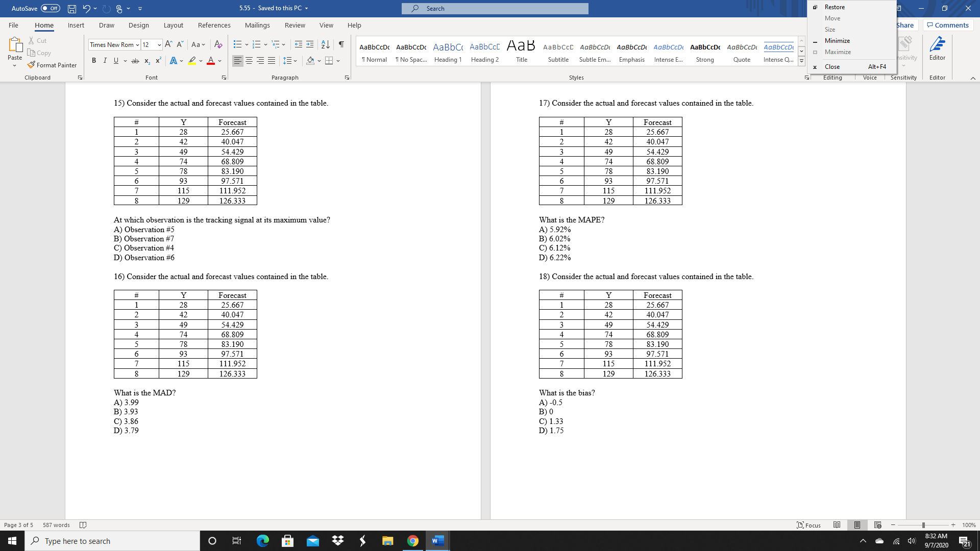
Task: Toggle bold formatting
Action: pos(94,61)
